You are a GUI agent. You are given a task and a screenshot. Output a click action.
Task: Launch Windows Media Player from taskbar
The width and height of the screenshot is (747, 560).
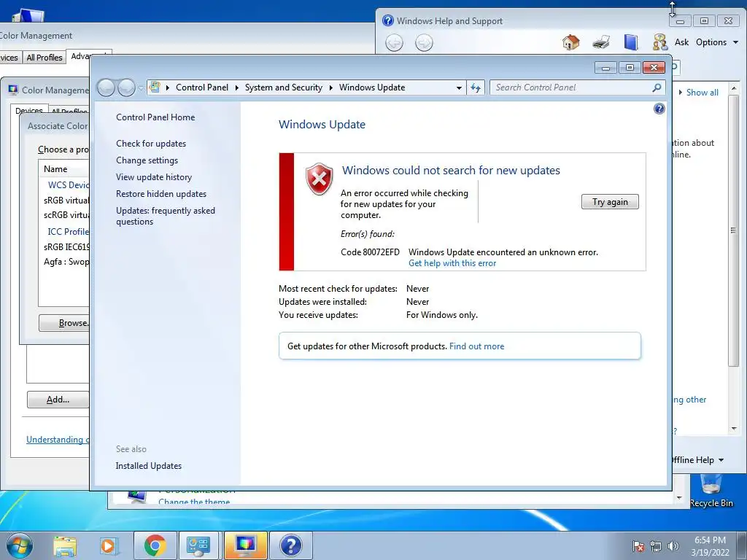pos(108,545)
